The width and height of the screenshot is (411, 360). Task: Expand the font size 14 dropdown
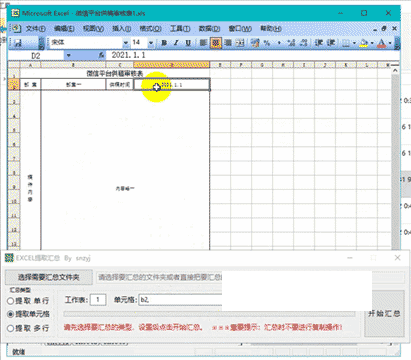[151, 43]
